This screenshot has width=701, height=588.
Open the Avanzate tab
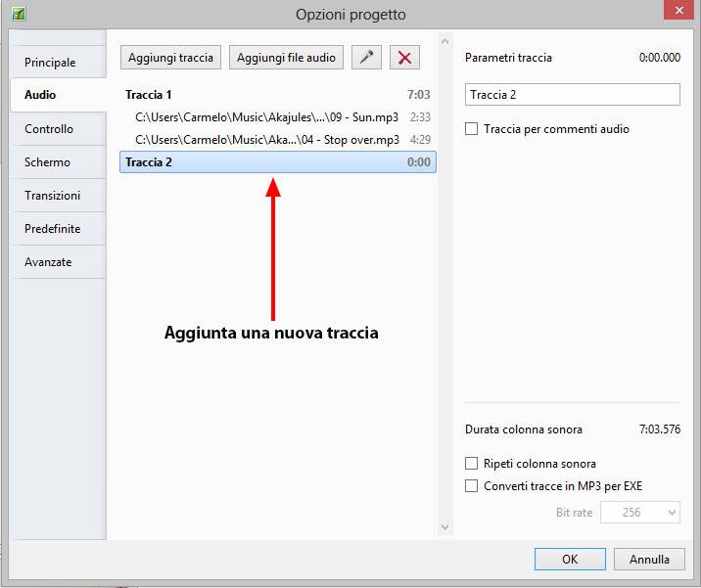[48, 262]
